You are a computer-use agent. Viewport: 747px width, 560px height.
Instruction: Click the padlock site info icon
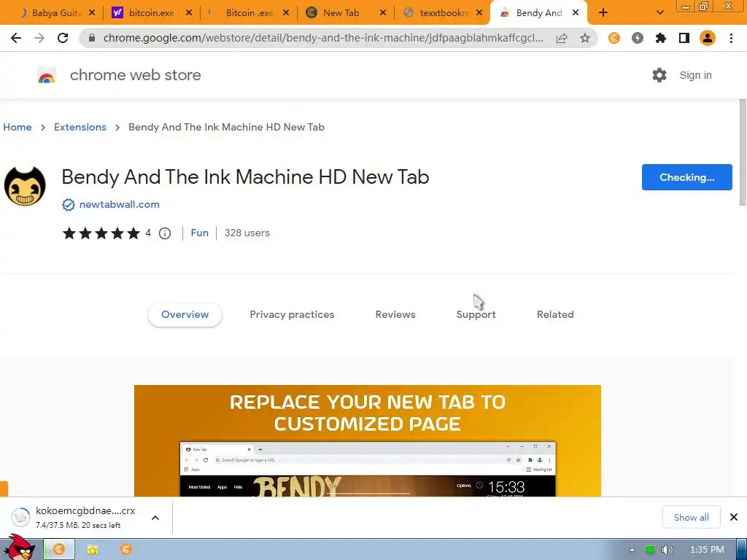93,38
